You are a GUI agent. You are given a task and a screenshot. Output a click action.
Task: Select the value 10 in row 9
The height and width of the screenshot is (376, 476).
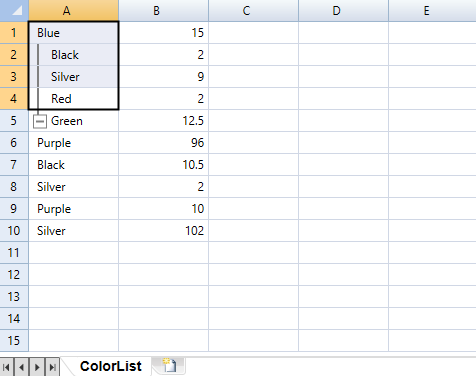pyautogui.click(x=163, y=209)
